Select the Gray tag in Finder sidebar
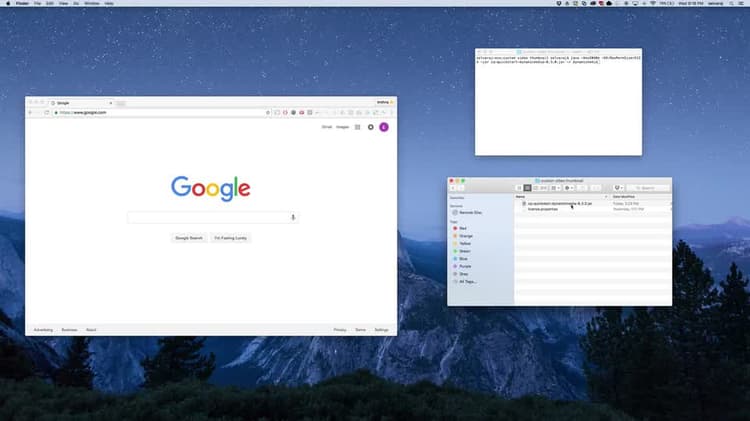Image resolution: width=750 pixels, height=421 pixels. click(x=461, y=274)
